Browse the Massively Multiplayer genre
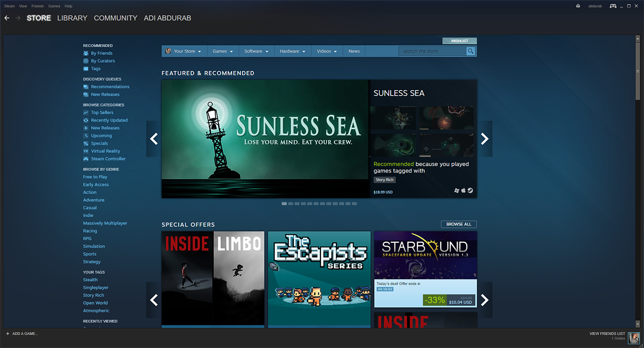The height and width of the screenshot is (348, 644). coord(105,223)
